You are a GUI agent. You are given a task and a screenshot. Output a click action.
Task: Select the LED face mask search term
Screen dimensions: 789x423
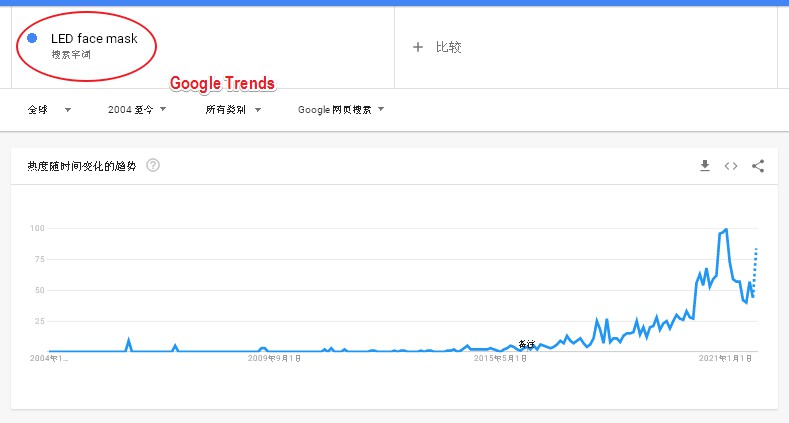[x=94, y=39]
